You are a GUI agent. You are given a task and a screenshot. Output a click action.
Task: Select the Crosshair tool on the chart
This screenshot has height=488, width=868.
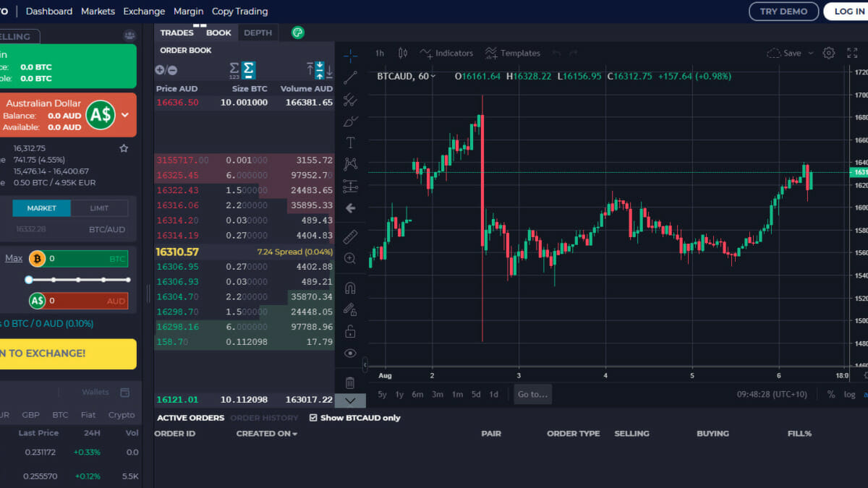pos(350,55)
